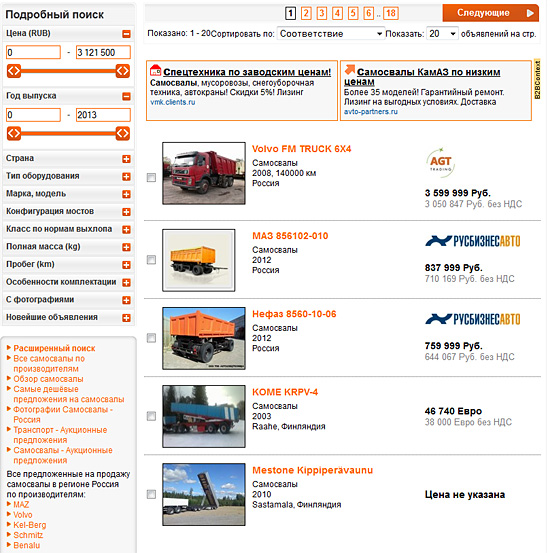Screen dimensions: 550x553
Task: Expand the Тип оборудования filter
Action: 126,177
